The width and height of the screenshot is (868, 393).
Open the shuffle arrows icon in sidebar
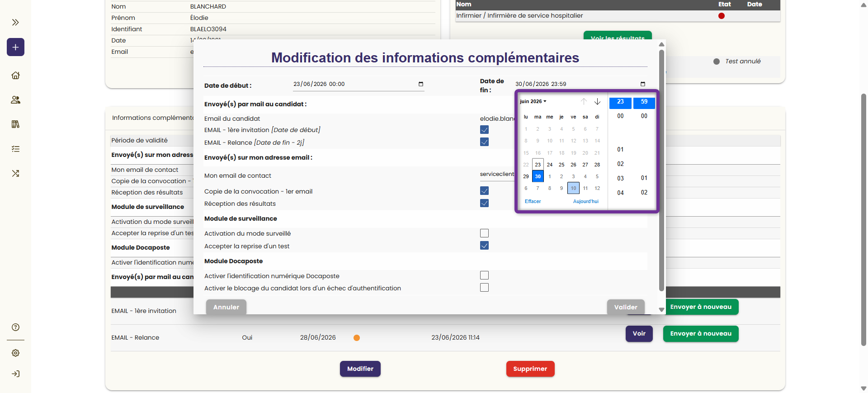coord(15,173)
